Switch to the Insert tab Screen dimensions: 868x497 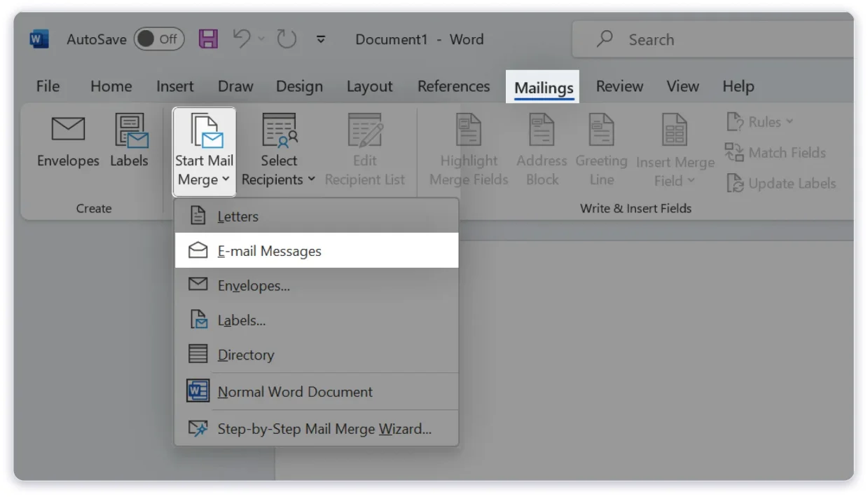(x=174, y=86)
